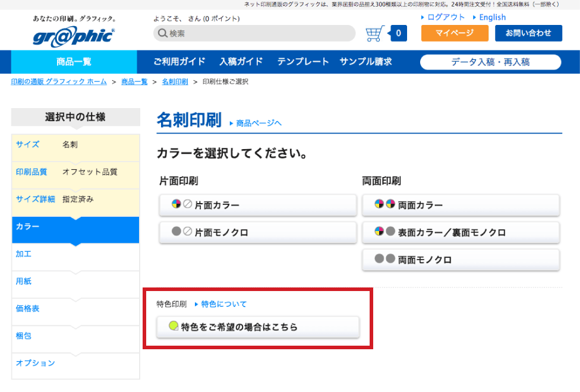
Task: Click the gray circle icon on 片面モノクロ
Action: point(176,232)
